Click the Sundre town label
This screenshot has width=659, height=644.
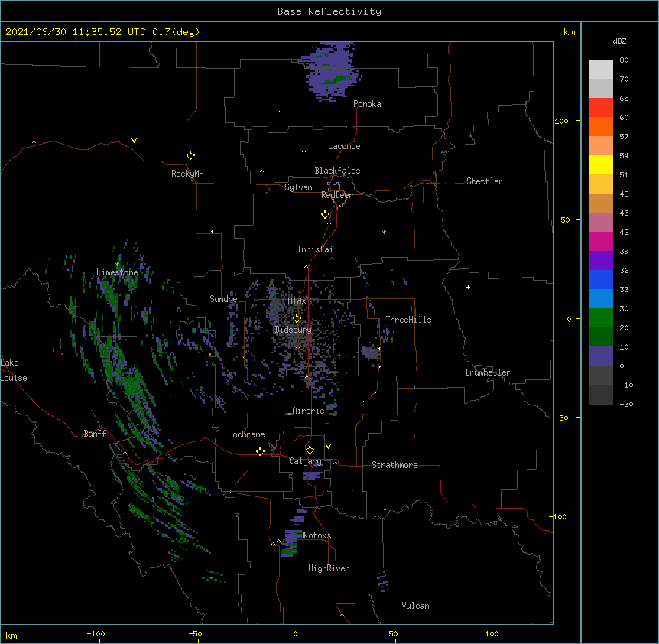pos(223,299)
